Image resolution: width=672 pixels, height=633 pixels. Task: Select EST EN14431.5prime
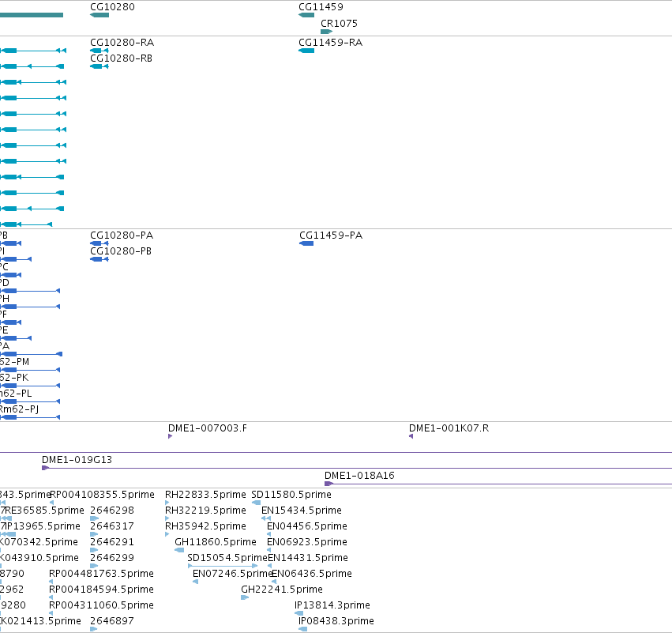pyautogui.click(x=308, y=558)
